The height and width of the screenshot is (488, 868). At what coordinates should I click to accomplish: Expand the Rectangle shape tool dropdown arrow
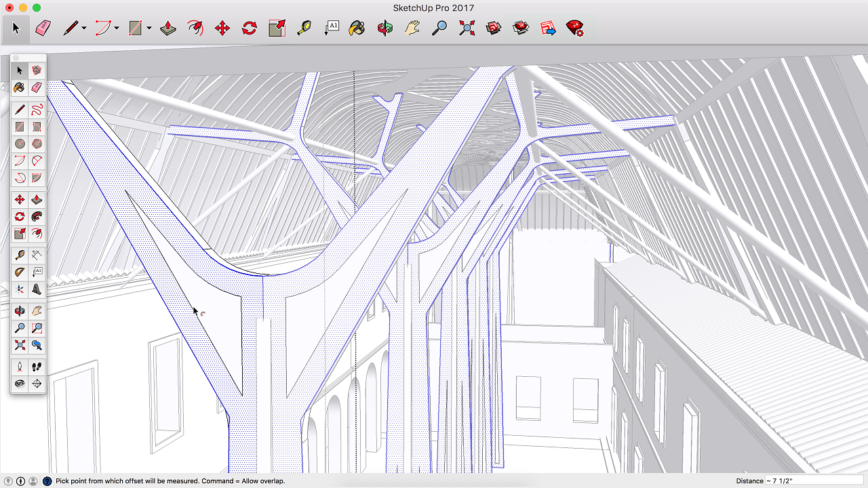pyautogui.click(x=149, y=28)
